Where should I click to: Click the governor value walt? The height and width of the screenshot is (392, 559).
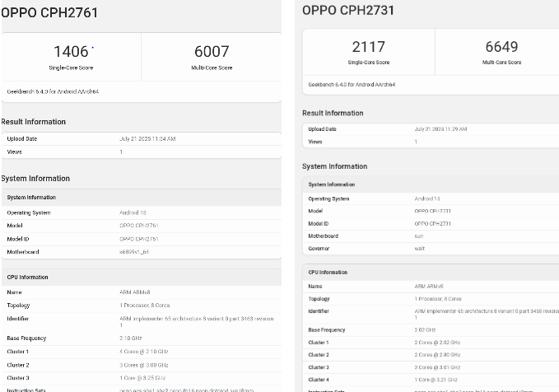(420, 249)
